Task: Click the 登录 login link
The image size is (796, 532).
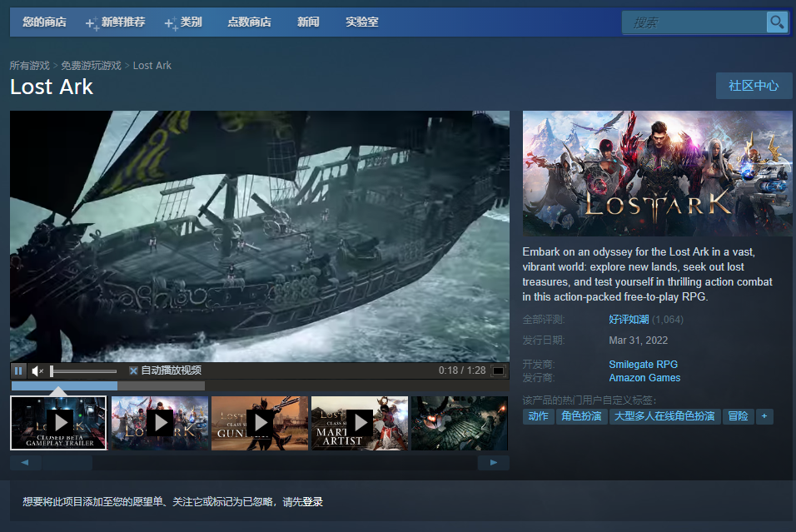Action: pos(313,502)
